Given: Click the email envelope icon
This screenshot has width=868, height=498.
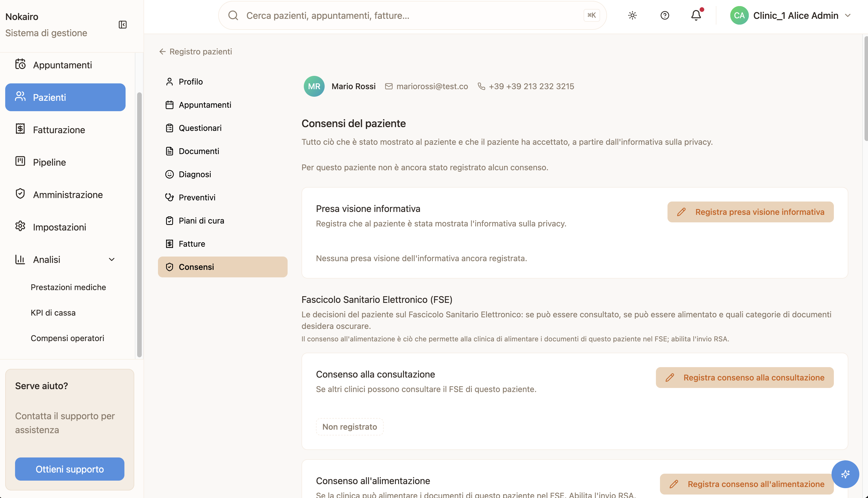Looking at the screenshot, I should (389, 86).
